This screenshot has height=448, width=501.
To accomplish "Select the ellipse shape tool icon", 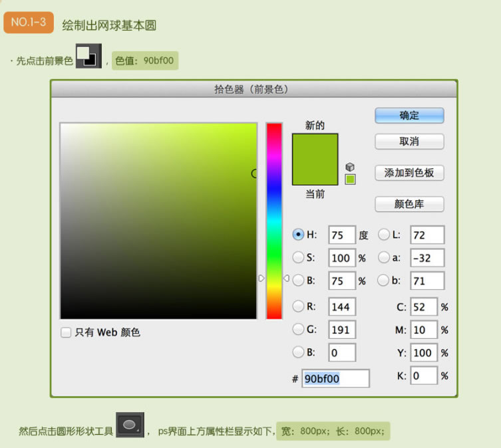I will click(x=130, y=425).
